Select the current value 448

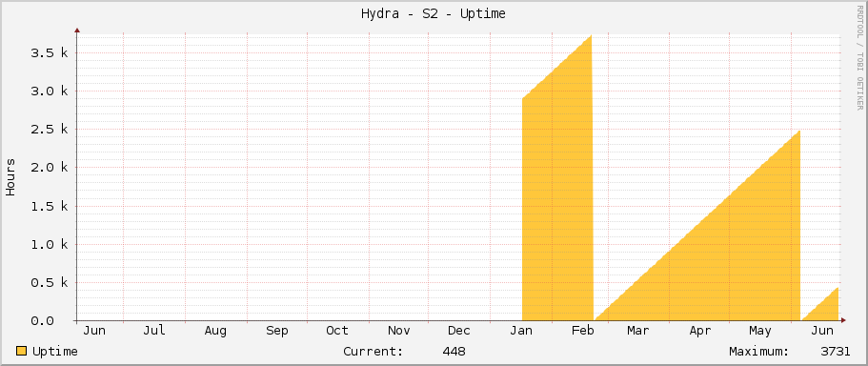(454, 352)
